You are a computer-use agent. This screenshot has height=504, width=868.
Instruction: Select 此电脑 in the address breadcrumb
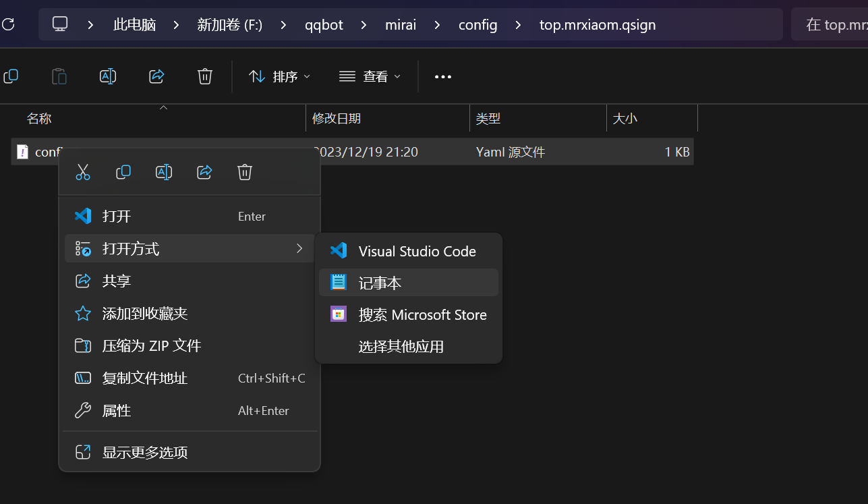tap(135, 25)
